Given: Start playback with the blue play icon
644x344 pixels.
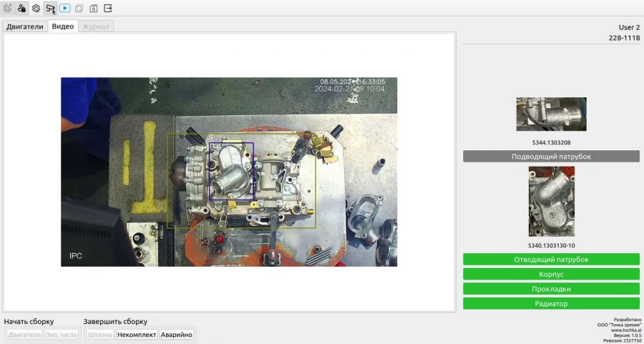Looking at the screenshot, I should 65,8.
